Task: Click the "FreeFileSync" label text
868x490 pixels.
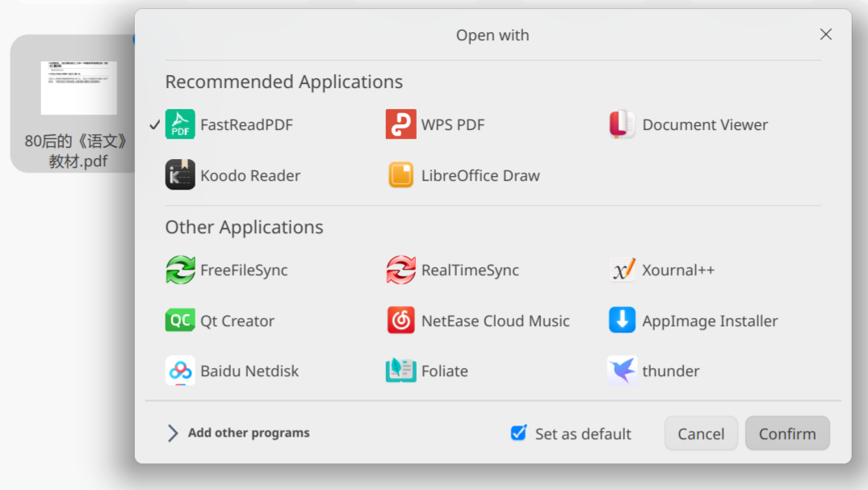Action: pos(244,270)
